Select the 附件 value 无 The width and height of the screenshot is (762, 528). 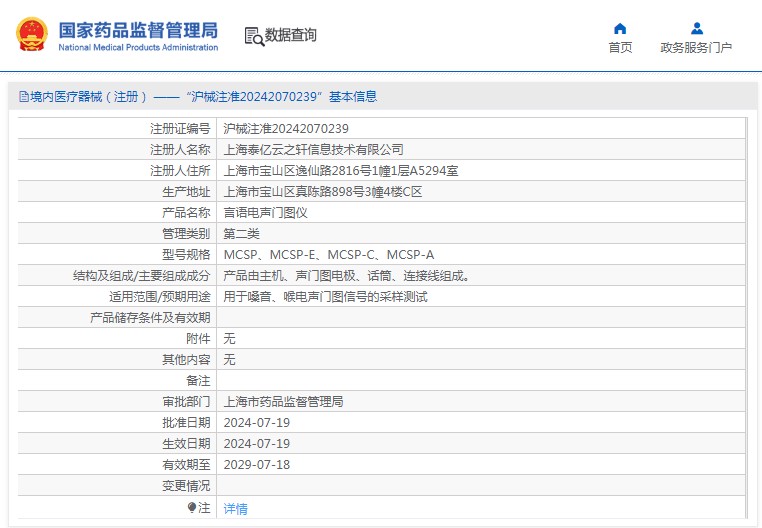click(x=229, y=338)
